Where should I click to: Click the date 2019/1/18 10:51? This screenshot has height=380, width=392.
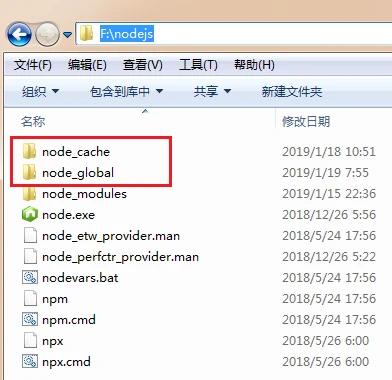click(329, 152)
